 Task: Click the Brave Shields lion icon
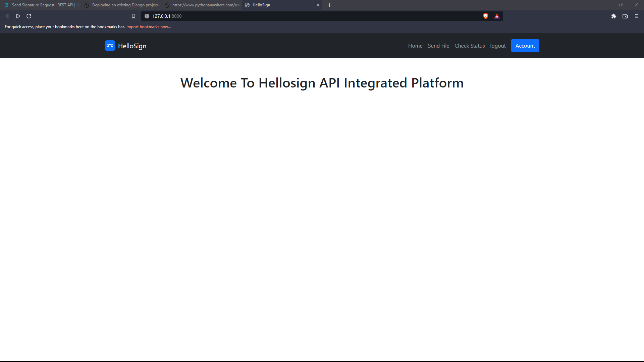tap(485, 16)
